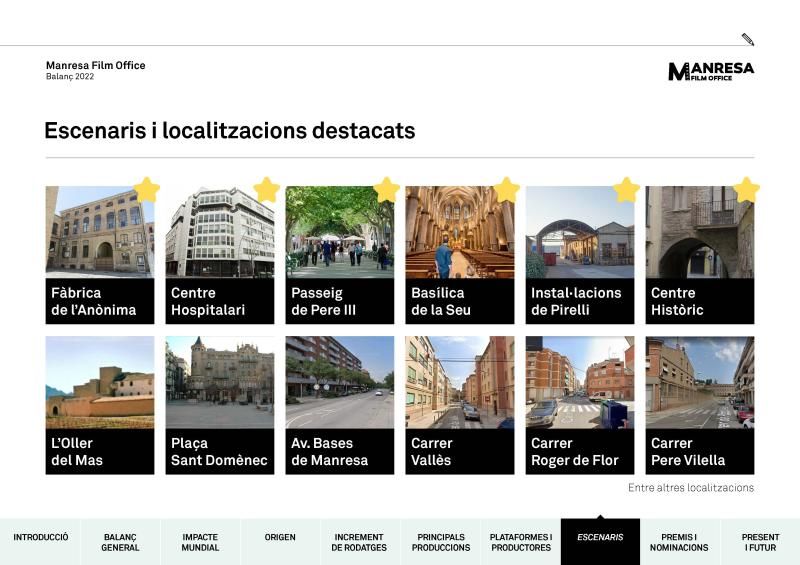The height and width of the screenshot is (565, 800).
Task: Open the Fàbrica de l'Anònima photo
Action: (x=100, y=232)
